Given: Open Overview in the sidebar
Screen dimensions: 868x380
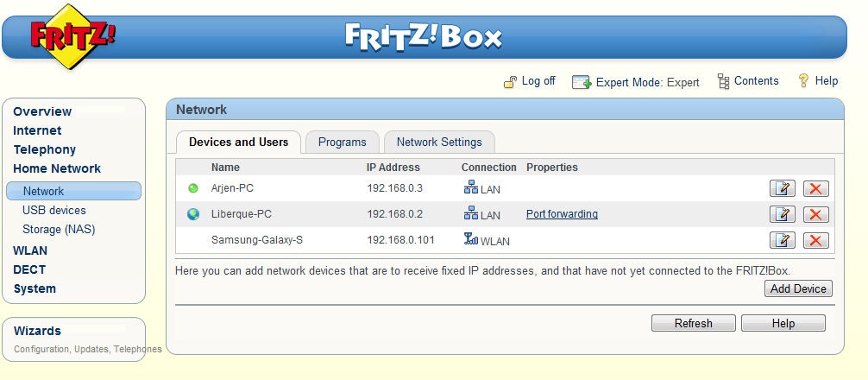Looking at the screenshot, I should point(42,111).
